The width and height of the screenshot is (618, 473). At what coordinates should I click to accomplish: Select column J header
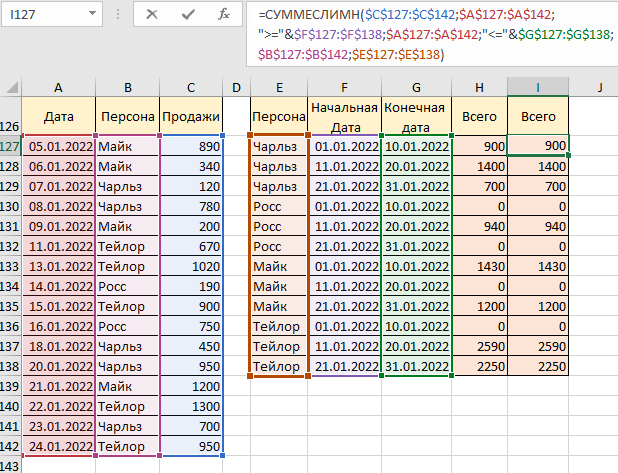(598, 88)
